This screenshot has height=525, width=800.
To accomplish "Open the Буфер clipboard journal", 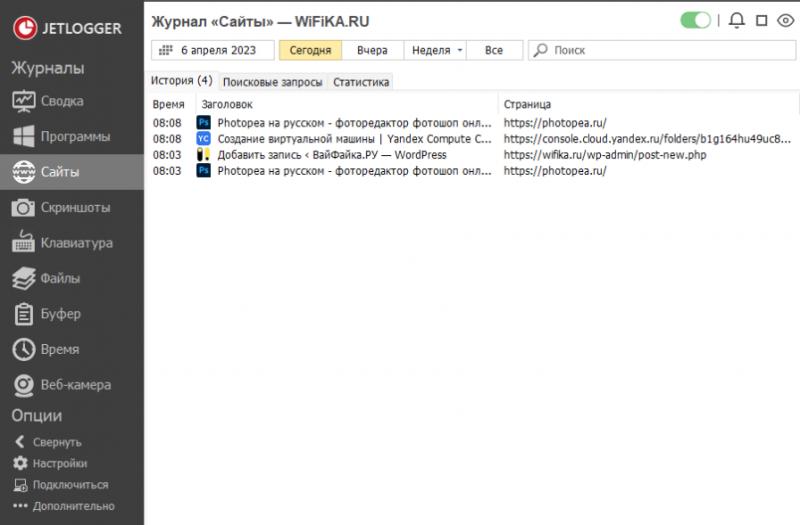I will pyautogui.click(x=62, y=314).
